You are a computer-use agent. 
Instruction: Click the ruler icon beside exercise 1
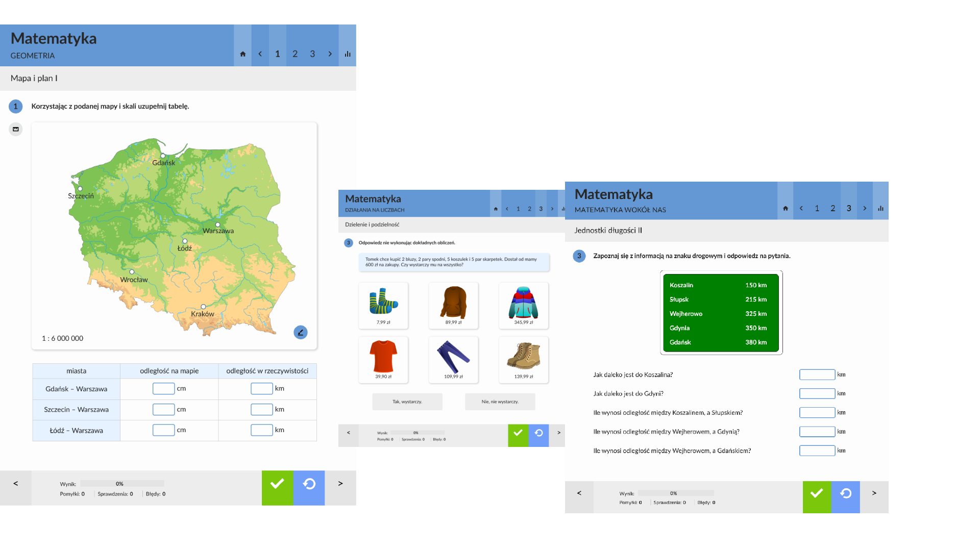16,130
